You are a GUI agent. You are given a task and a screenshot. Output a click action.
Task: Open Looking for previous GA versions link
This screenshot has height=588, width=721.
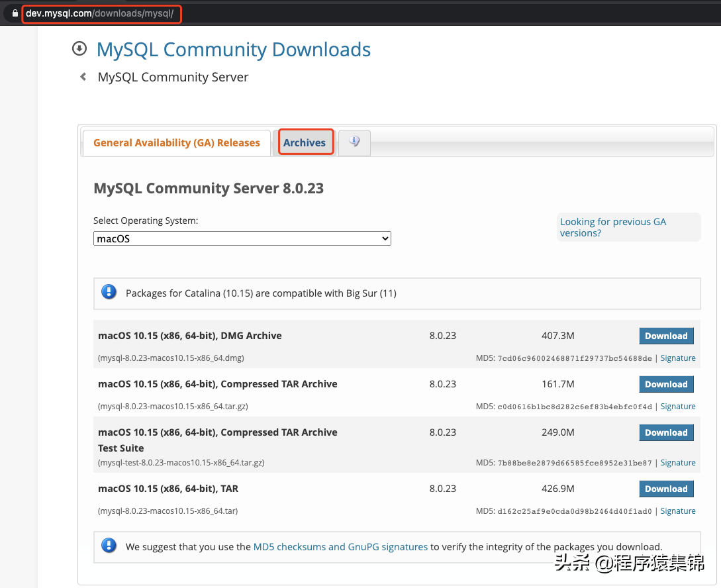[613, 227]
